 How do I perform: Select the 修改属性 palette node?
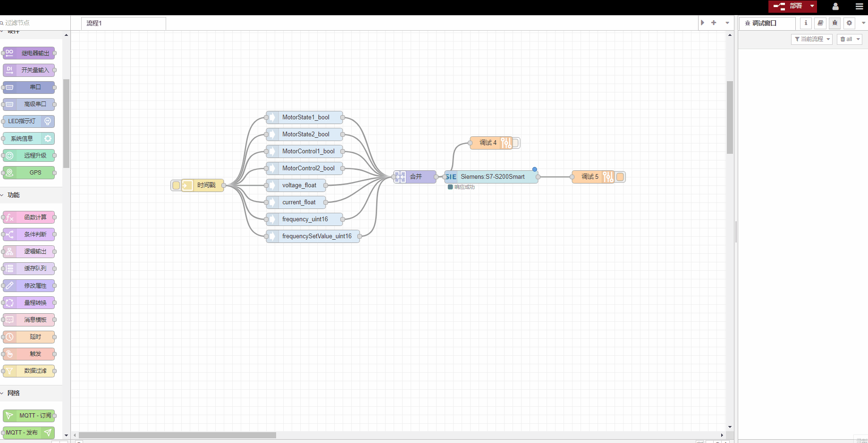tap(29, 285)
